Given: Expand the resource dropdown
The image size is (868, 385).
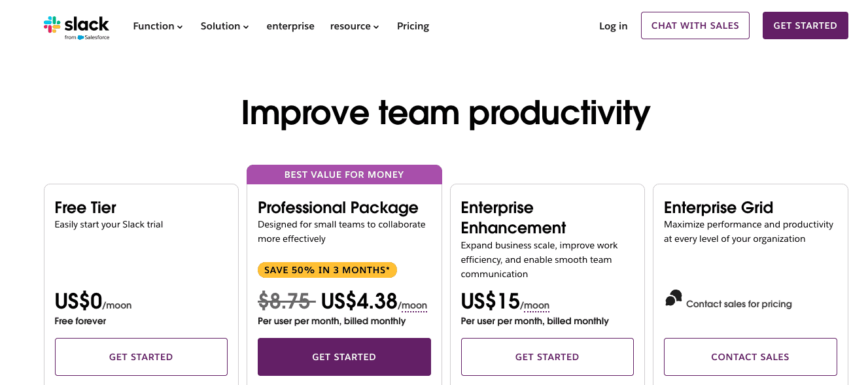Looking at the screenshot, I should point(353,26).
